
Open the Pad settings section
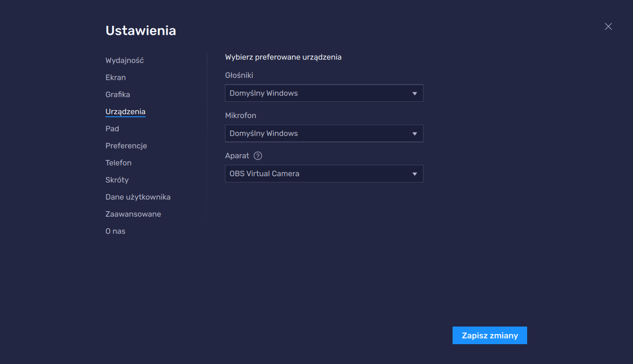click(x=112, y=129)
